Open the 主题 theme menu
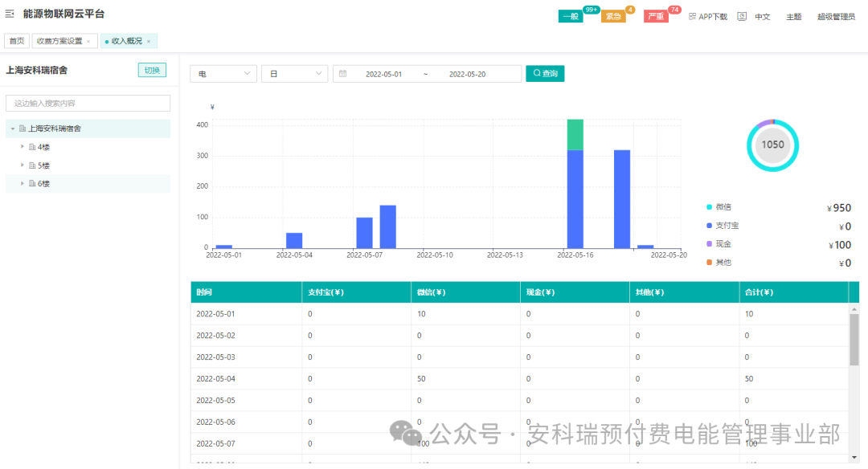This screenshot has width=868, height=469. 794,17
